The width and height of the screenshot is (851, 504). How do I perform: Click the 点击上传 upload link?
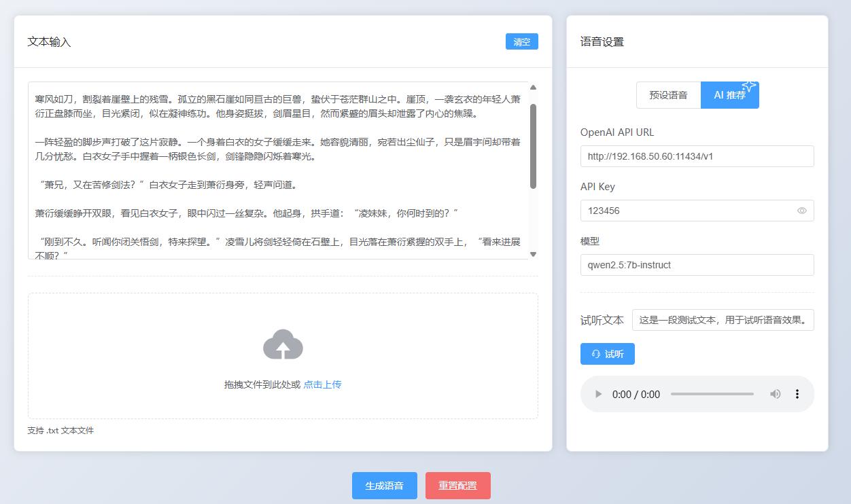(322, 384)
